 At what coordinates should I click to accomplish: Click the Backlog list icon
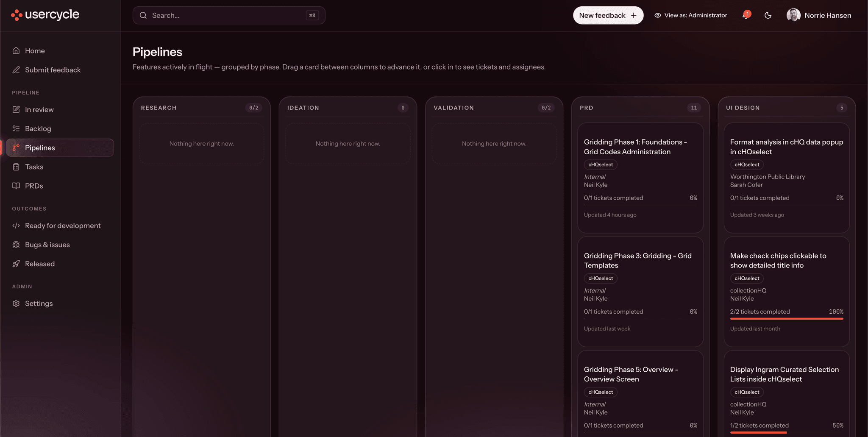click(16, 129)
